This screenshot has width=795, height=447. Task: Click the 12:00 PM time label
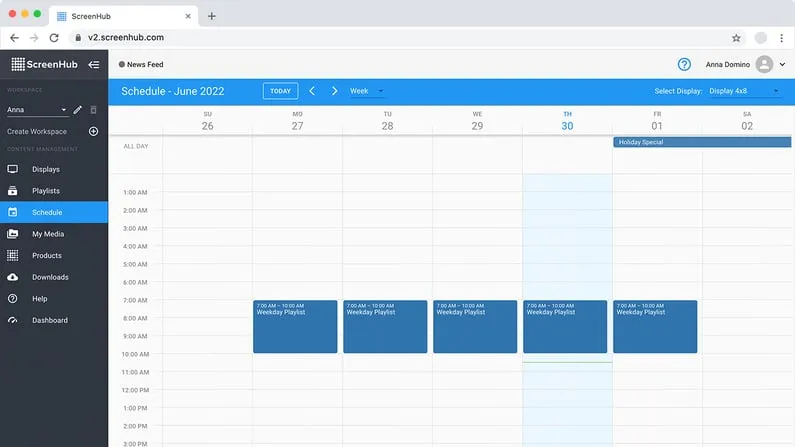135,390
